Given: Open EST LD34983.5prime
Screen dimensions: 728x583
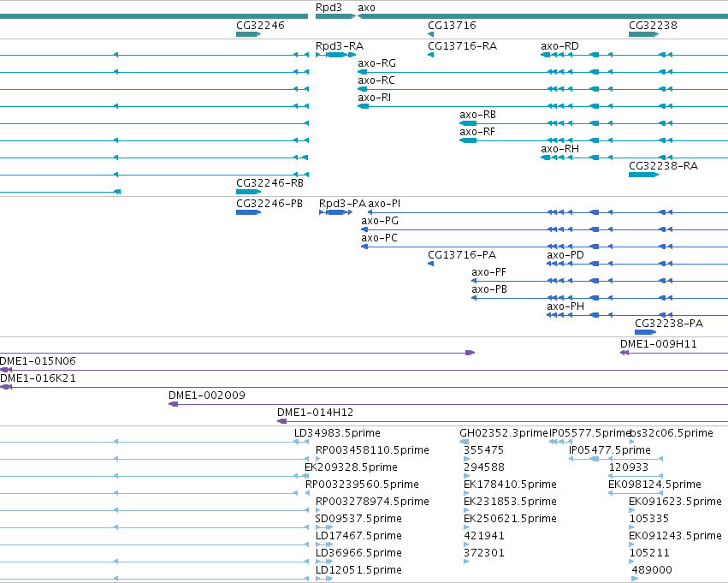Looking at the screenshot, I should tap(337, 433).
